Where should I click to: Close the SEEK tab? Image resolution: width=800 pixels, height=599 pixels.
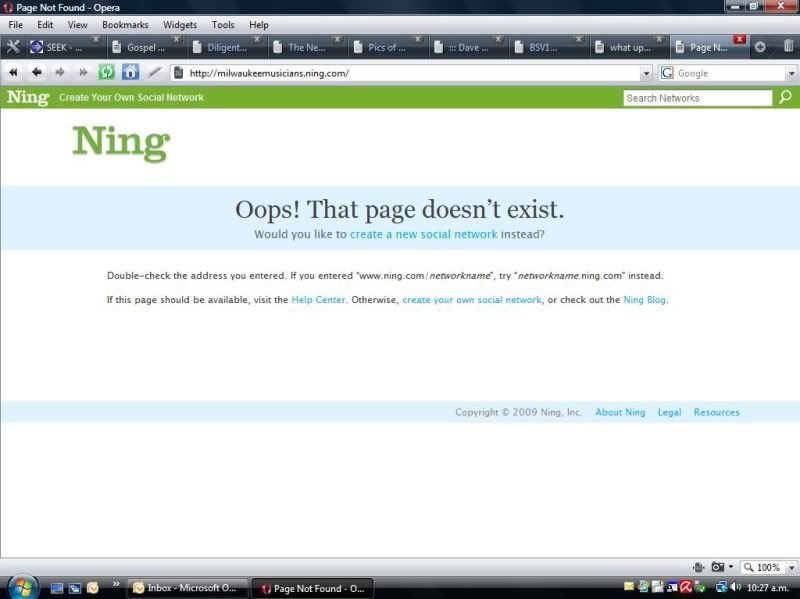pyautogui.click(x=95, y=39)
